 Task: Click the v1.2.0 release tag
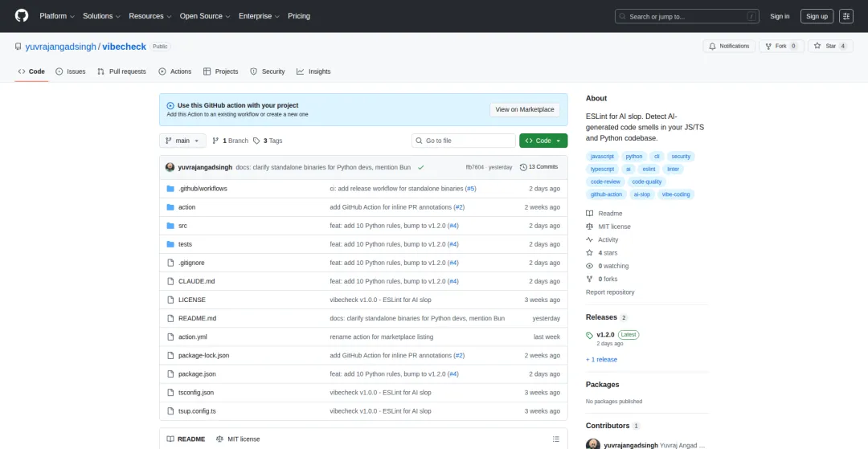(605, 335)
